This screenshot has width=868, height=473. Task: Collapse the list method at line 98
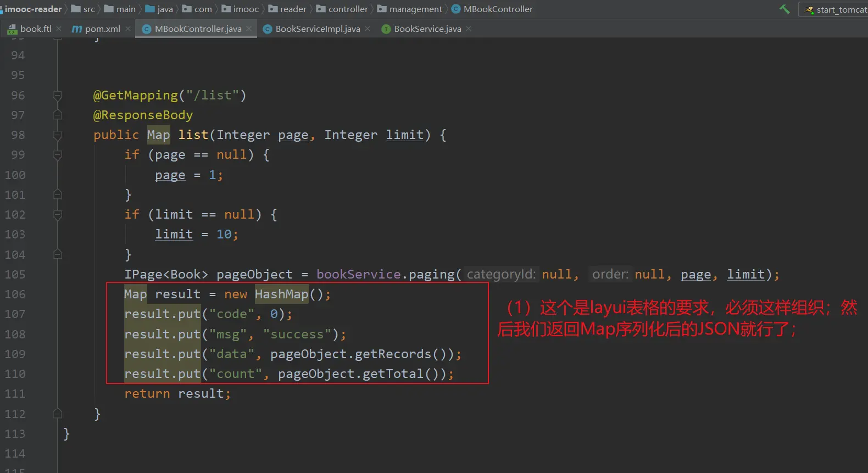tap(58, 135)
